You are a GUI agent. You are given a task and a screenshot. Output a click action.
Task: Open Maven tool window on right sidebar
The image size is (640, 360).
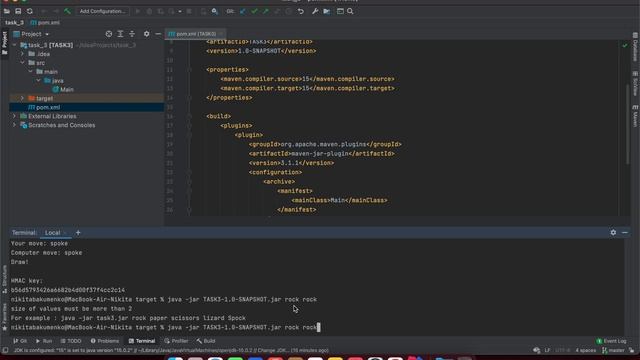[x=635, y=116]
